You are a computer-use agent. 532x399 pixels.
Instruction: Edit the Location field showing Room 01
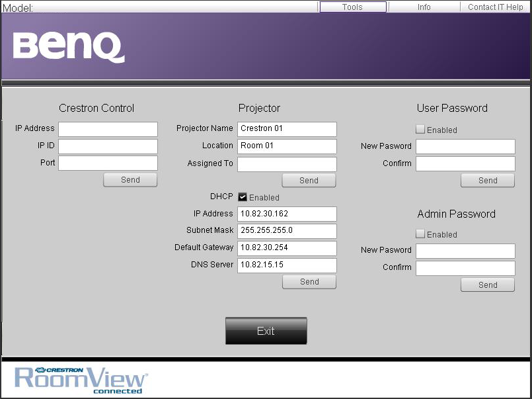[x=287, y=146]
